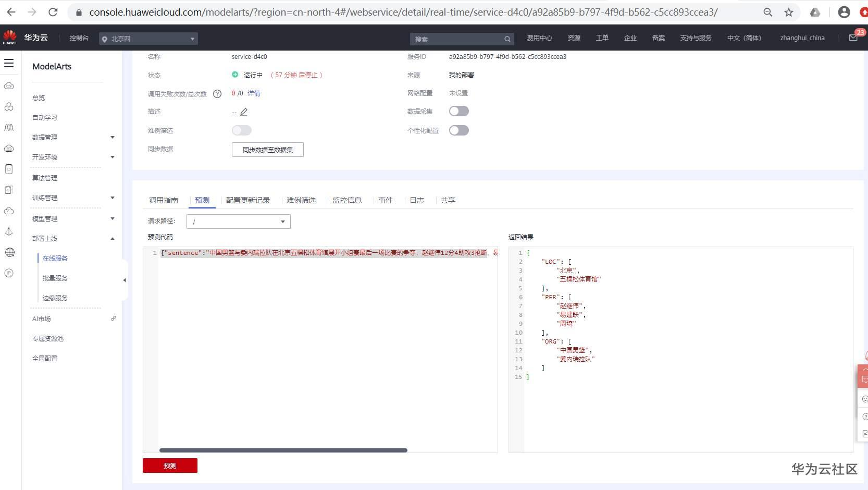Open 专属资源池 in the sidebar
Image resolution: width=868 pixels, height=490 pixels.
pos(48,338)
